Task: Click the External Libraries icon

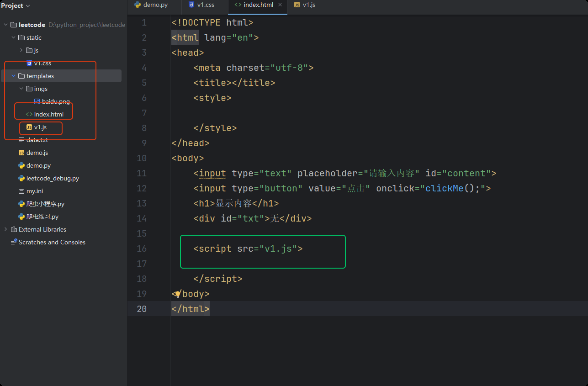Action: [x=14, y=229]
